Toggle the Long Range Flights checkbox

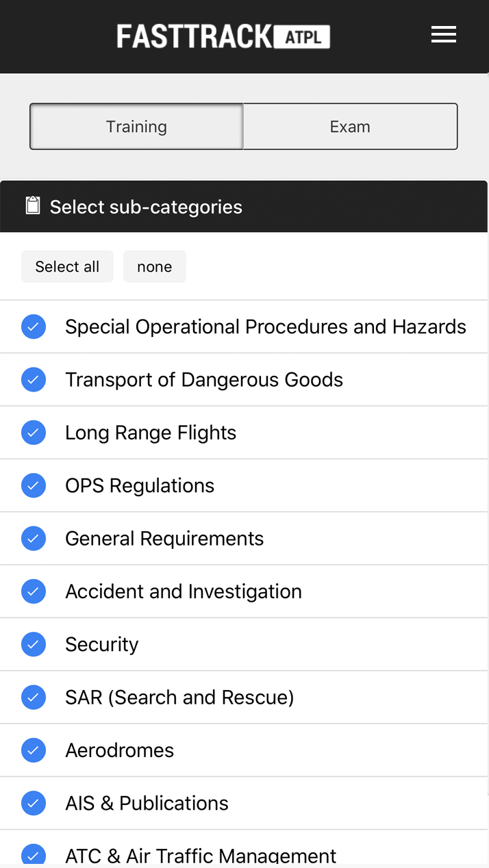coord(34,433)
